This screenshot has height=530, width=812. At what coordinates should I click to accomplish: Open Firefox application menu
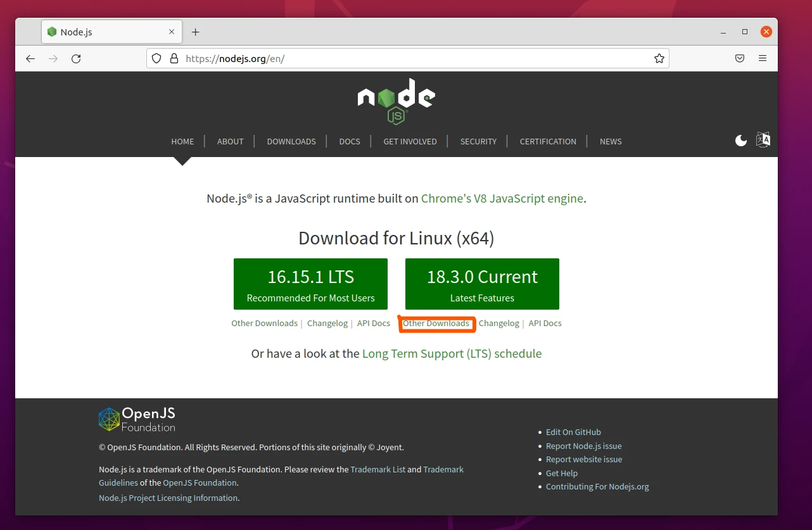pos(763,58)
